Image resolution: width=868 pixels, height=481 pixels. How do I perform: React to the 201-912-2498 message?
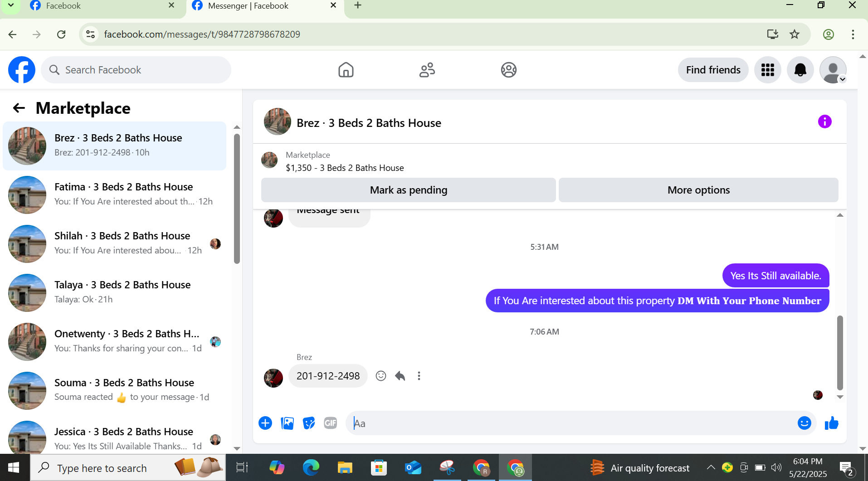[x=381, y=376]
